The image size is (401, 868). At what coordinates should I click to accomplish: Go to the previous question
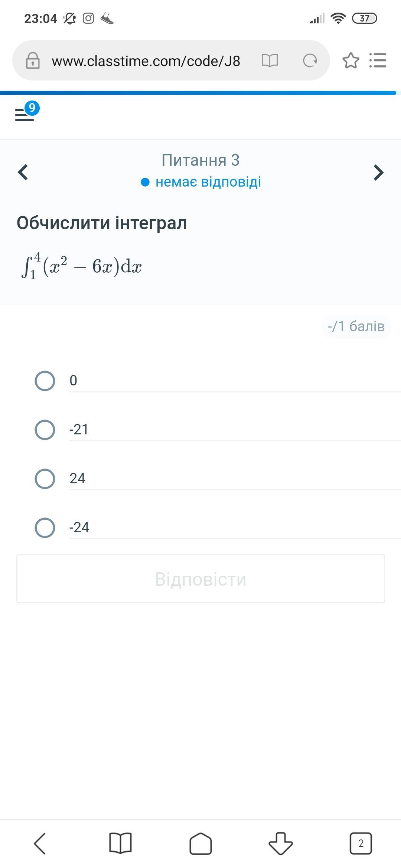coord(23,172)
